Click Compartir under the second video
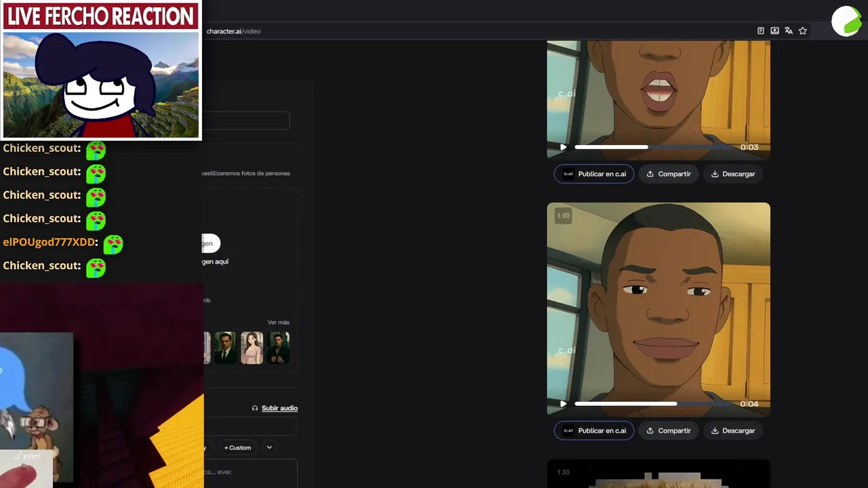Image resolution: width=868 pixels, height=488 pixels. (669, 430)
